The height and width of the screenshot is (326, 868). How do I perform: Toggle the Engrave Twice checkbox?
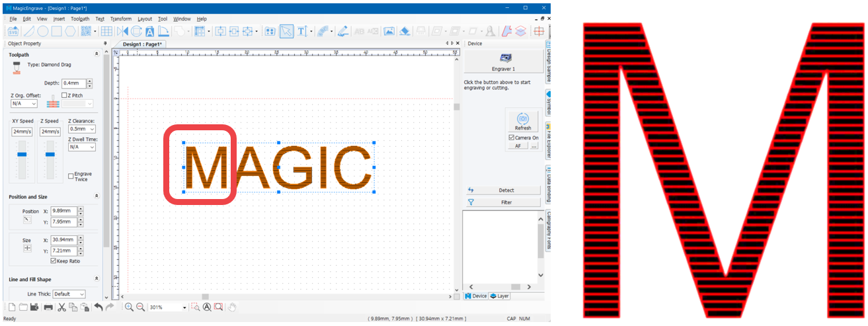click(71, 176)
